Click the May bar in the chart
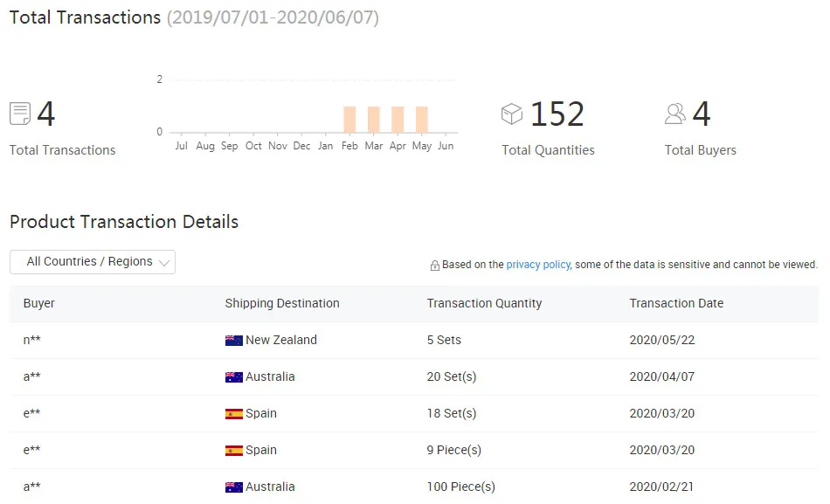The height and width of the screenshot is (504, 830). pos(422,119)
